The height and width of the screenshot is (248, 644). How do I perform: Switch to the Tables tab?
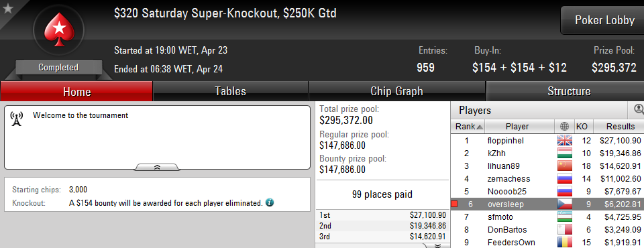[x=230, y=91]
